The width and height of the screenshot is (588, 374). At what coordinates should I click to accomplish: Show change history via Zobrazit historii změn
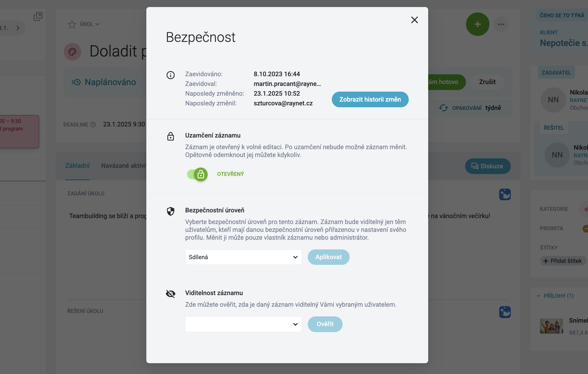coord(370,99)
